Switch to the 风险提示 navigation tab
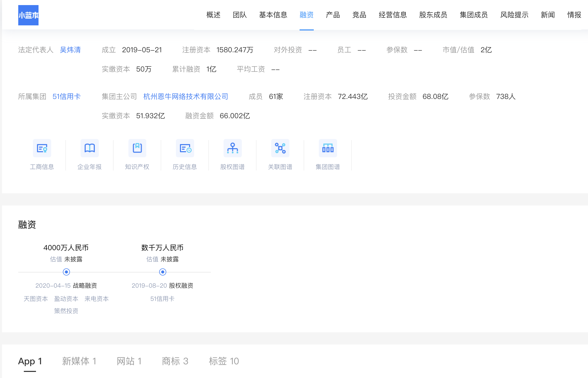Viewport: 588px width, 378px height. pyautogui.click(x=514, y=15)
